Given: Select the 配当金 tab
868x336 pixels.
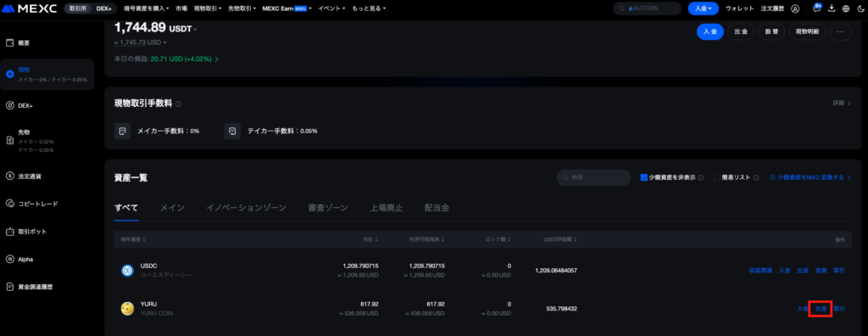Looking at the screenshot, I should coord(437,208).
